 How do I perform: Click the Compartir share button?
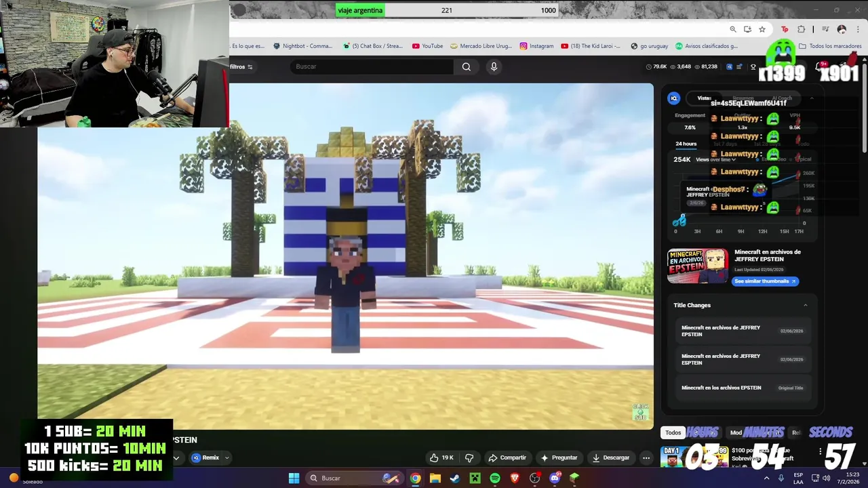(507, 457)
